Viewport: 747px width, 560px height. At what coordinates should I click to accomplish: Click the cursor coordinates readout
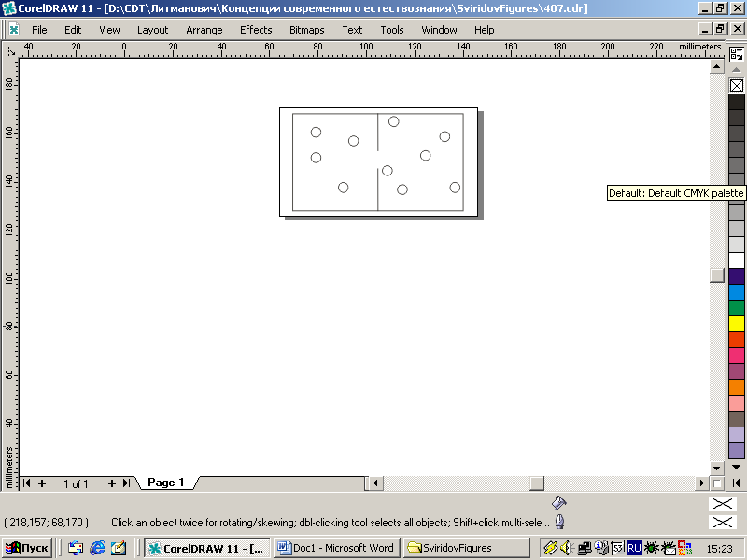coord(46,523)
